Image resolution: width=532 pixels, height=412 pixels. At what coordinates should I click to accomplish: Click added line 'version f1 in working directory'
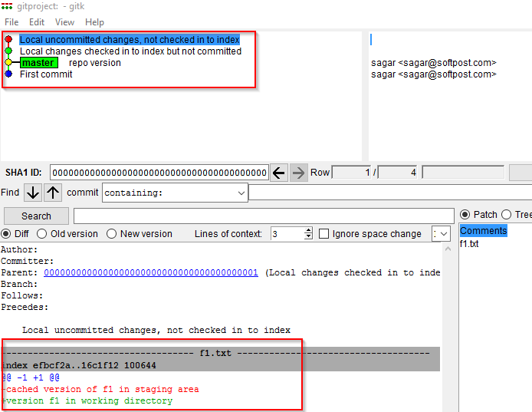87,400
